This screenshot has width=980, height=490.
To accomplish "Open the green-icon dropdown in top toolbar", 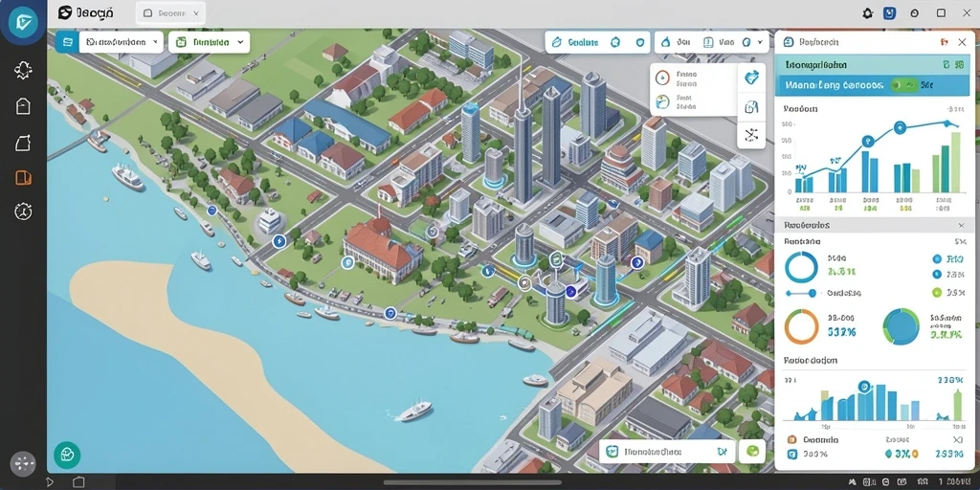I will [210, 42].
